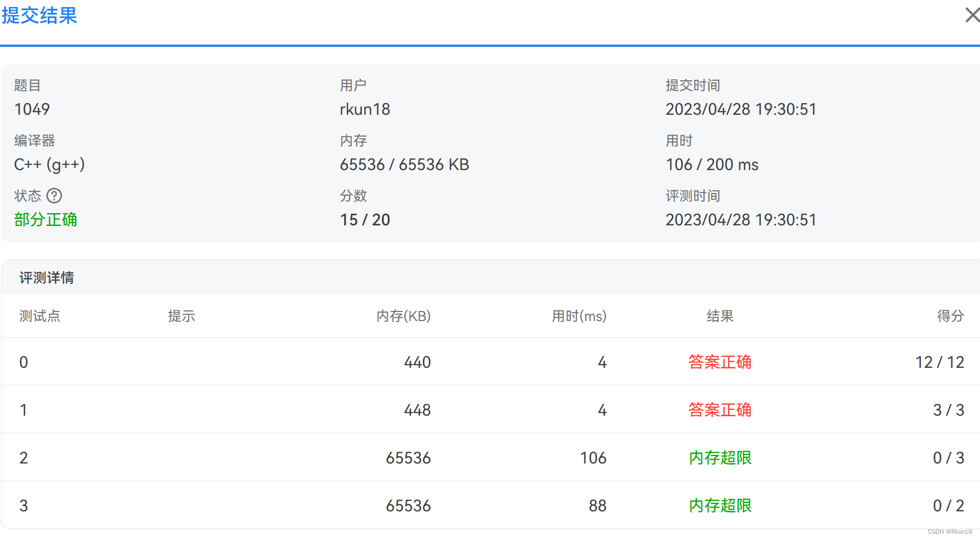Click time value 88 in row 3

(598, 506)
